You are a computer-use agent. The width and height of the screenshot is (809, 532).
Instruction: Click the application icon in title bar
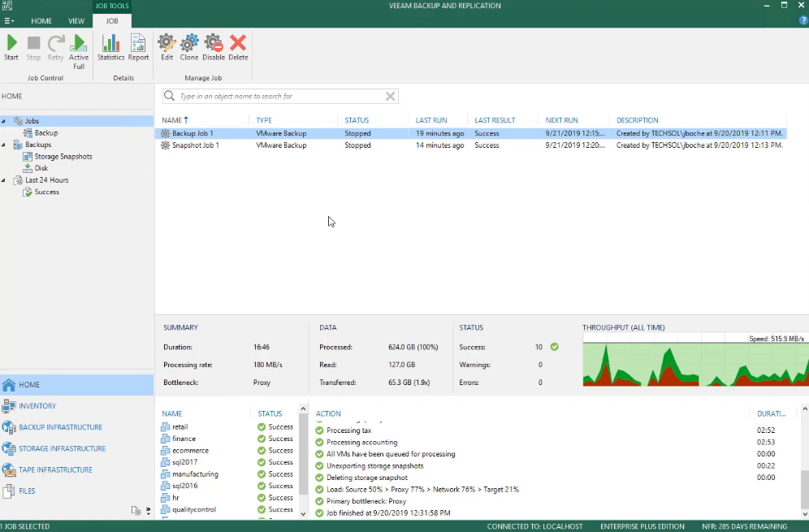tap(6, 6)
